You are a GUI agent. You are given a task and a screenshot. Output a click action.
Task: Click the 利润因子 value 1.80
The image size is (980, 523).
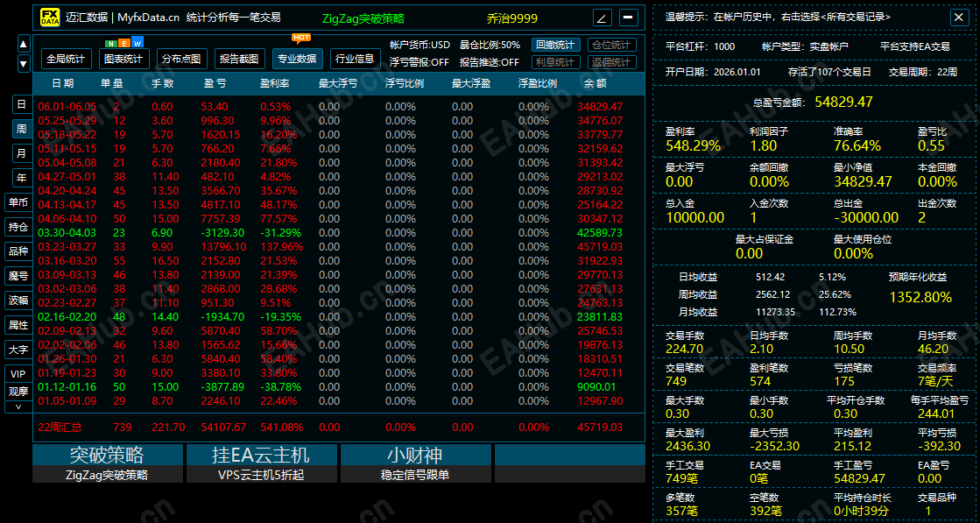click(763, 146)
